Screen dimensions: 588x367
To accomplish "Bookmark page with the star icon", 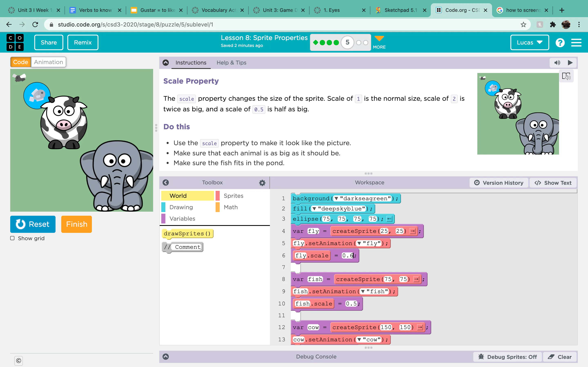I will click(523, 24).
